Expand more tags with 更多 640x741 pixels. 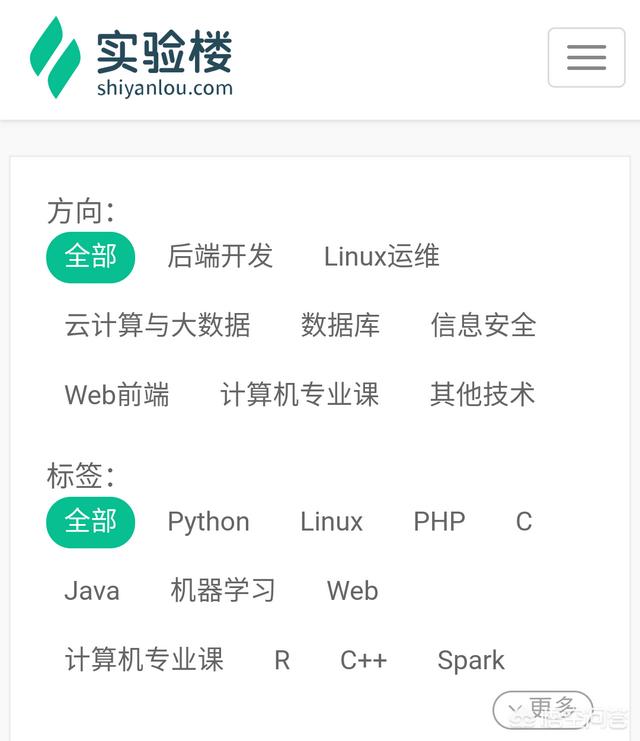(x=544, y=709)
